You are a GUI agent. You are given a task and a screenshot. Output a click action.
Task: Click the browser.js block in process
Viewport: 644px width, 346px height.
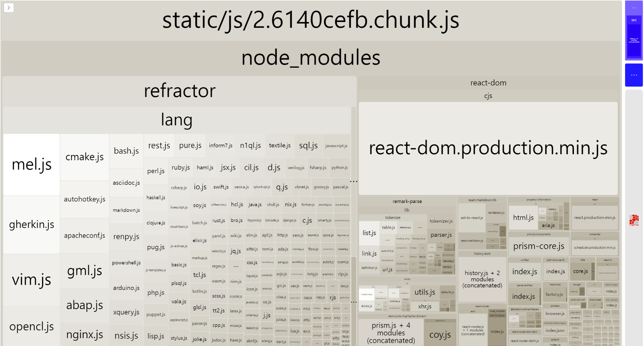(555, 314)
